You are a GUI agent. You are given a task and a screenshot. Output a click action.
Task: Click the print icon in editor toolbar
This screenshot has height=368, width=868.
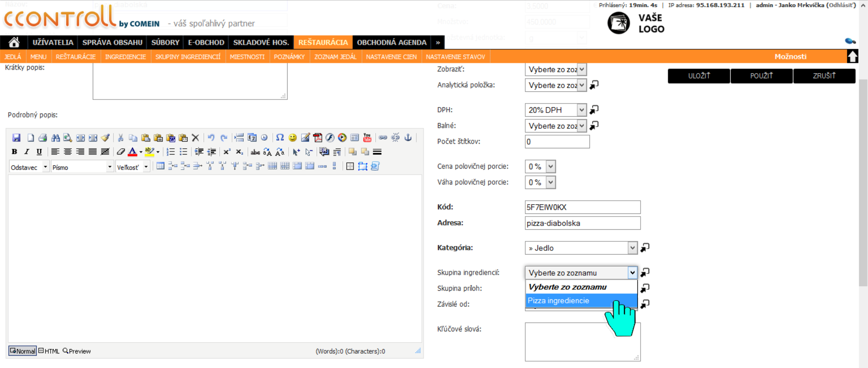pyautogui.click(x=43, y=138)
